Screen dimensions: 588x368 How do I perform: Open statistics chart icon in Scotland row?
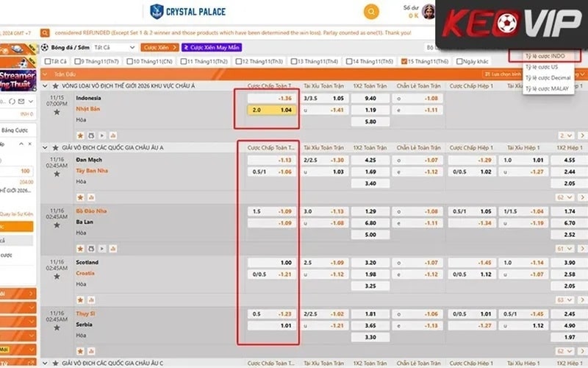(x=91, y=300)
